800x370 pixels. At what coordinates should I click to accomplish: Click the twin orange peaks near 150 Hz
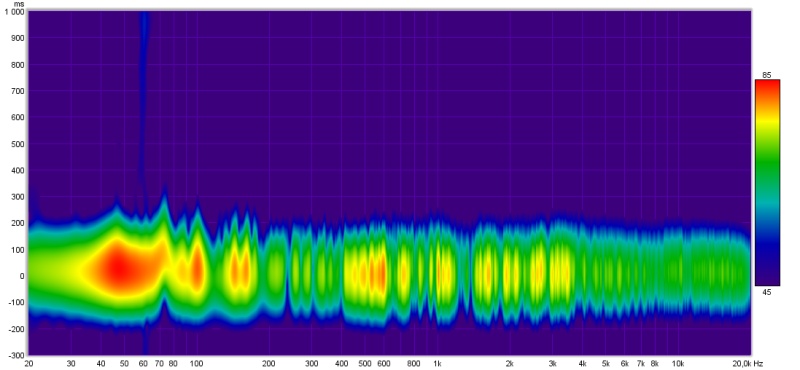pyautogui.click(x=239, y=270)
